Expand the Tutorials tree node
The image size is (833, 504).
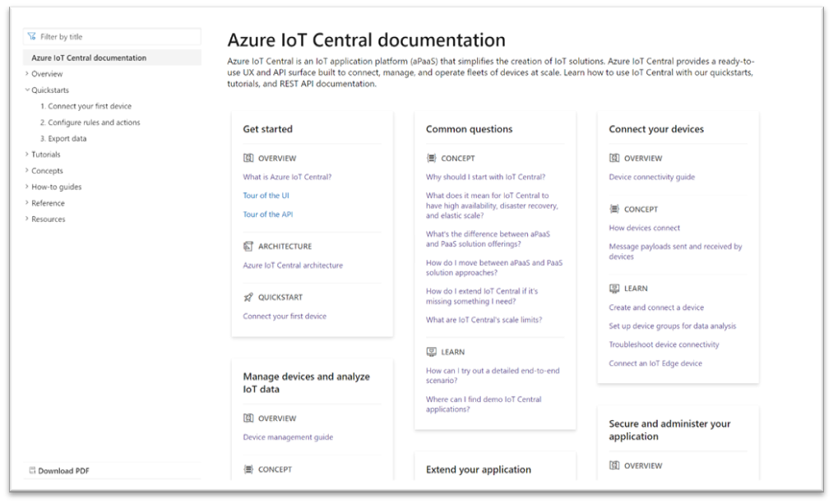(x=27, y=155)
